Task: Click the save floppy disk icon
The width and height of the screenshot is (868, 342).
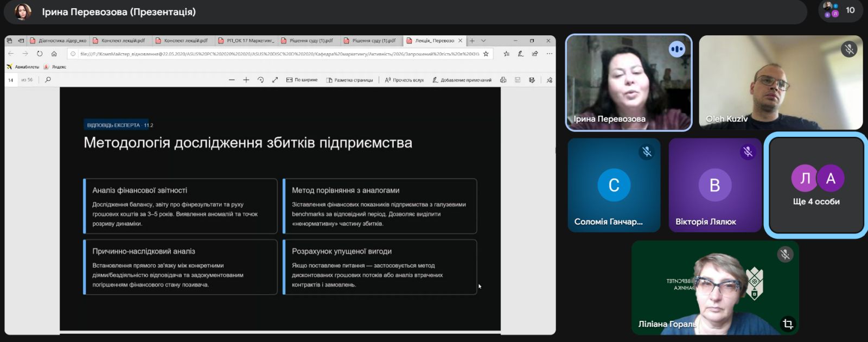Action: click(518, 80)
